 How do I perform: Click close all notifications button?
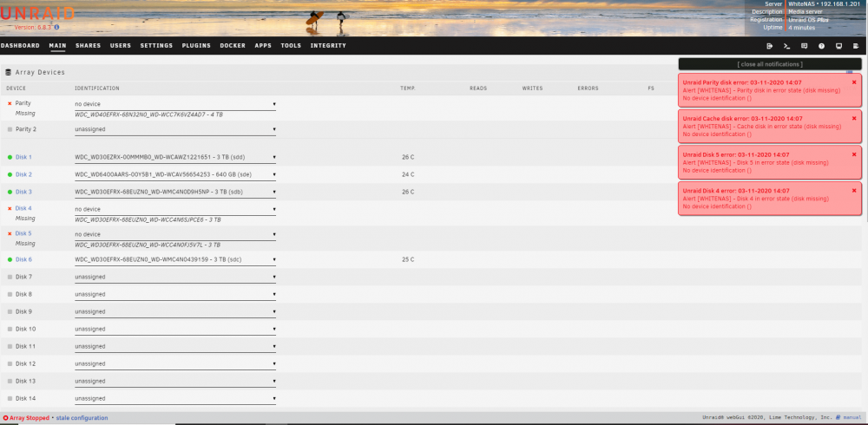click(x=769, y=64)
